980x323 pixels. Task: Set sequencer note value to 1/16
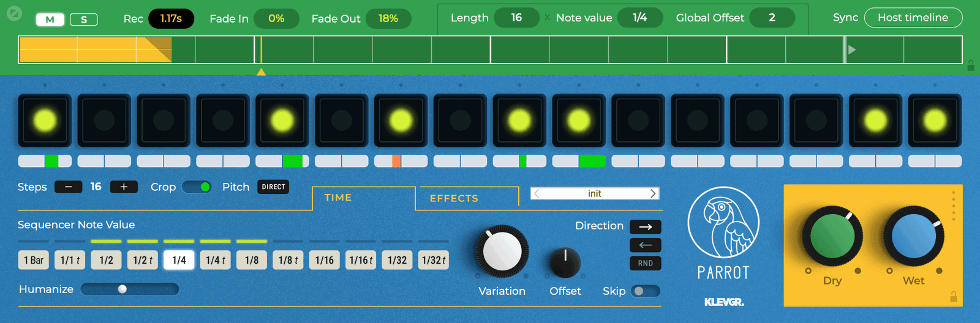(x=324, y=261)
